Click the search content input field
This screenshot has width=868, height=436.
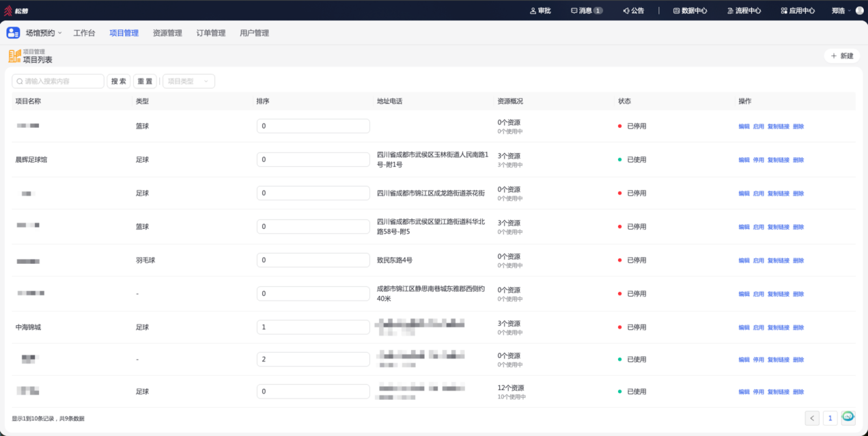pos(58,81)
